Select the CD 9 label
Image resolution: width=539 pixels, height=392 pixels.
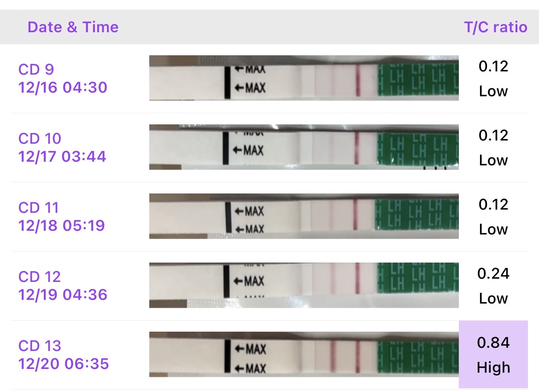(x=36, y=70)
